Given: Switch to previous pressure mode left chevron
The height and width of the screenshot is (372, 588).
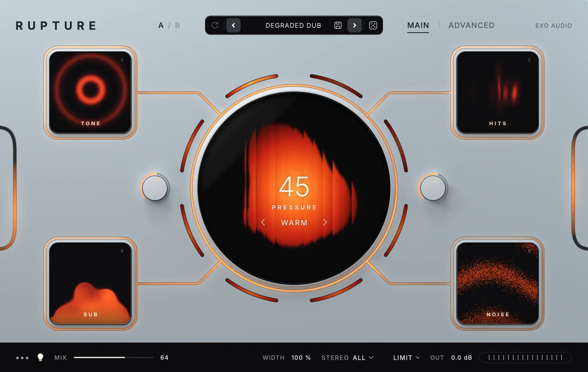Looking at the screenshot, I should pyautogui.click(x=263, y=222).
